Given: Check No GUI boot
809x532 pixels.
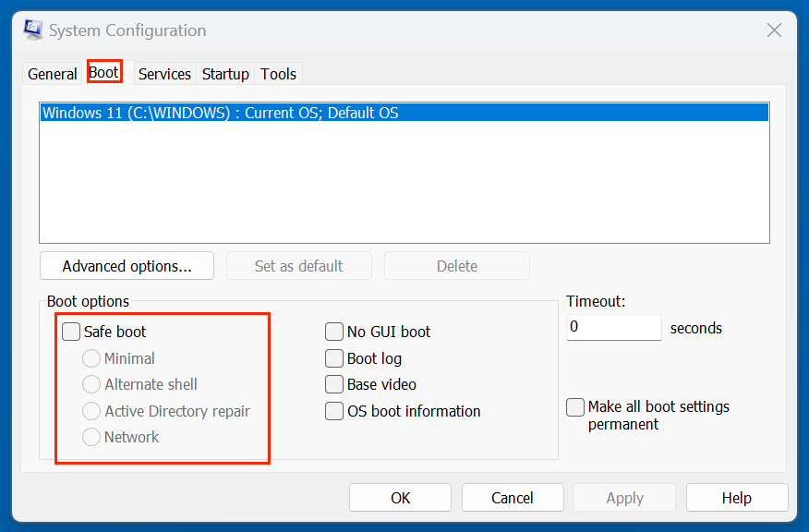Looking at the screenshot, I should (x=334, y=332).
